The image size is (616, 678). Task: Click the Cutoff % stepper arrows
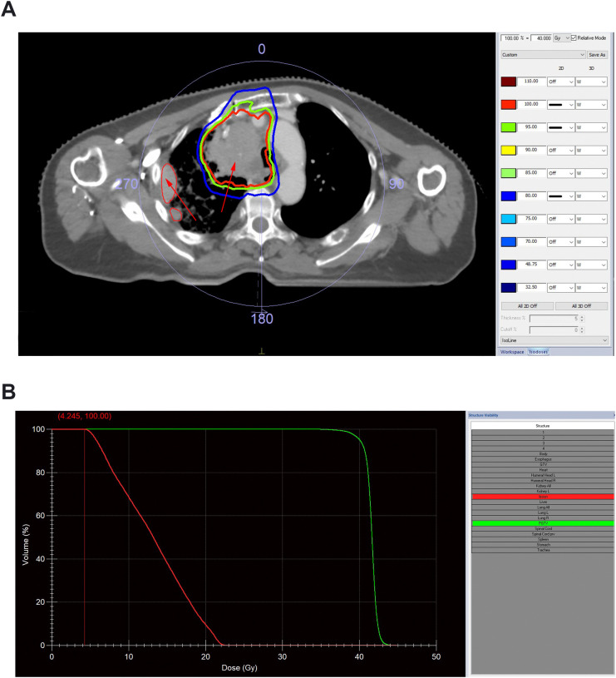coord(582,330)
